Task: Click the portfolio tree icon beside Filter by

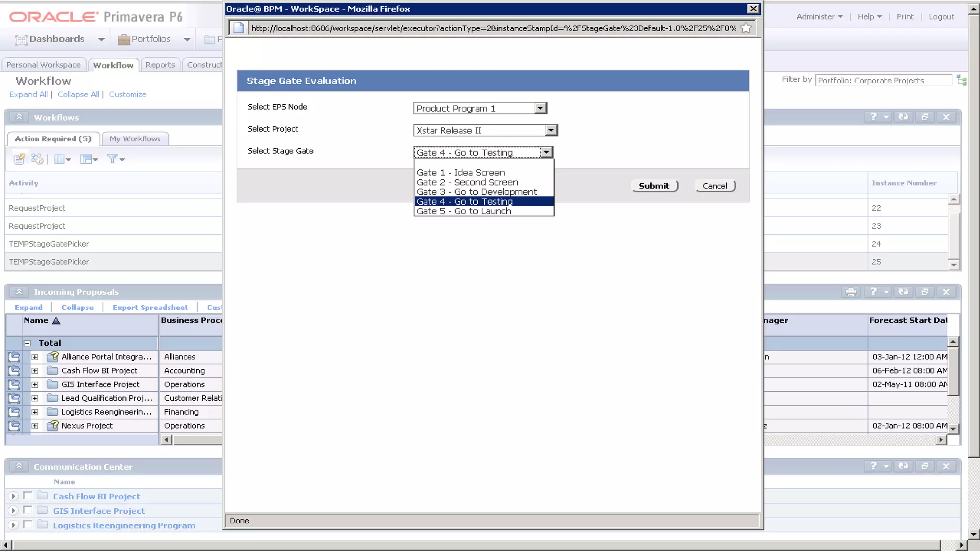Action: point(961,80)
